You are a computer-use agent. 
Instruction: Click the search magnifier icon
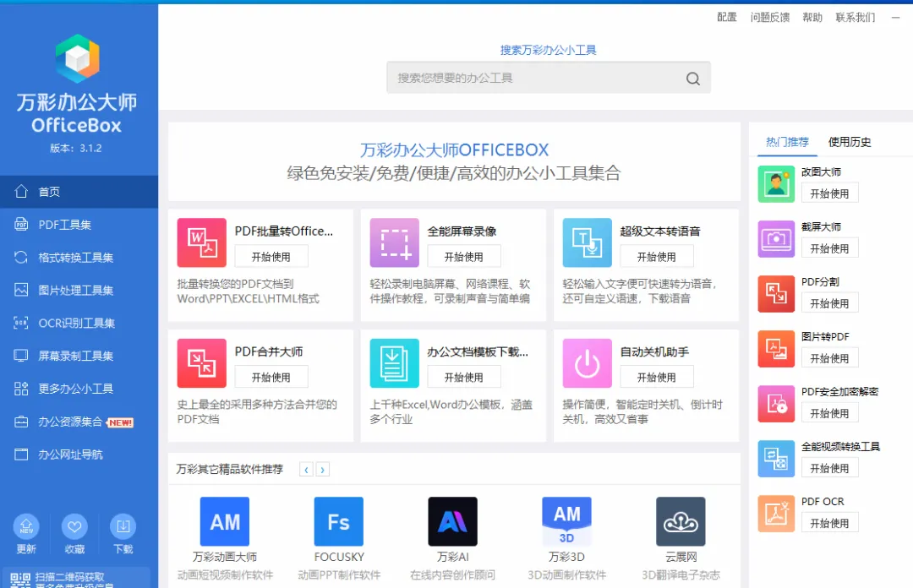pos(693,79)
